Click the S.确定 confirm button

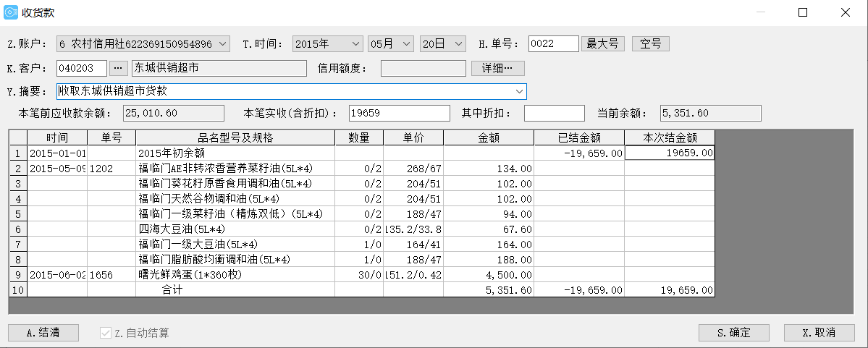tap(734, 333)
